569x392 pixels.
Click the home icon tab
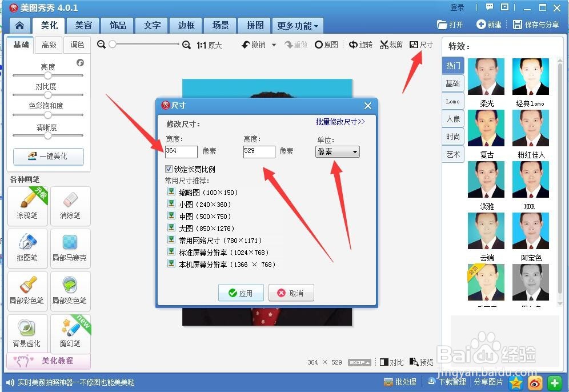pyautogui.click(x=19, y=25)
